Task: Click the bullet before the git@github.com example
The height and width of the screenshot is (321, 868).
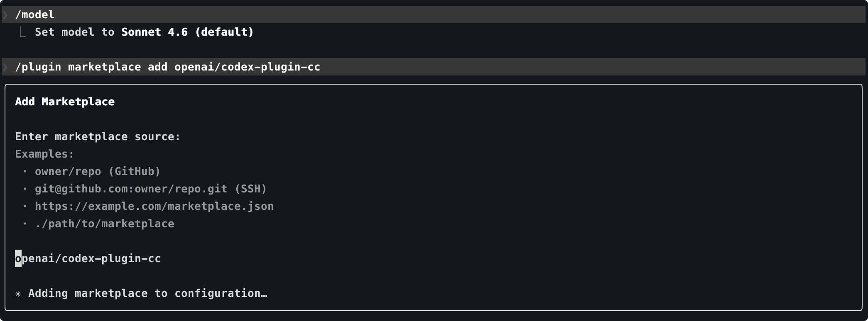Action: [25, 189]
